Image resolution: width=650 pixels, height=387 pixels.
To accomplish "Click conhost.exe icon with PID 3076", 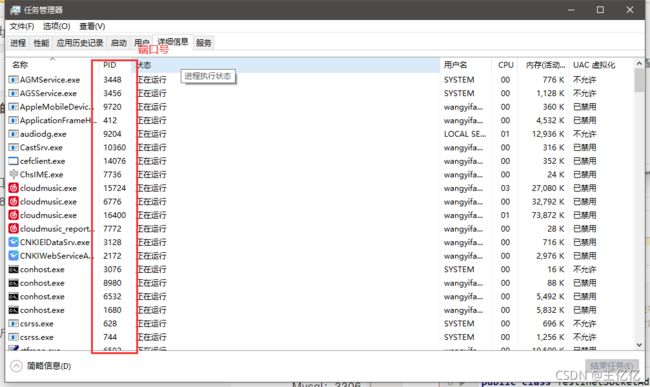I will coord(13,269).
